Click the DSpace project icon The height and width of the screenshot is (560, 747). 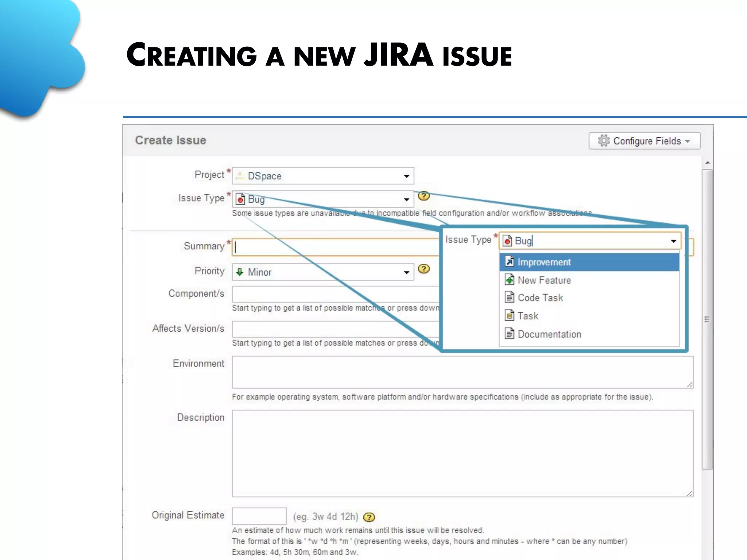point(240,176)
